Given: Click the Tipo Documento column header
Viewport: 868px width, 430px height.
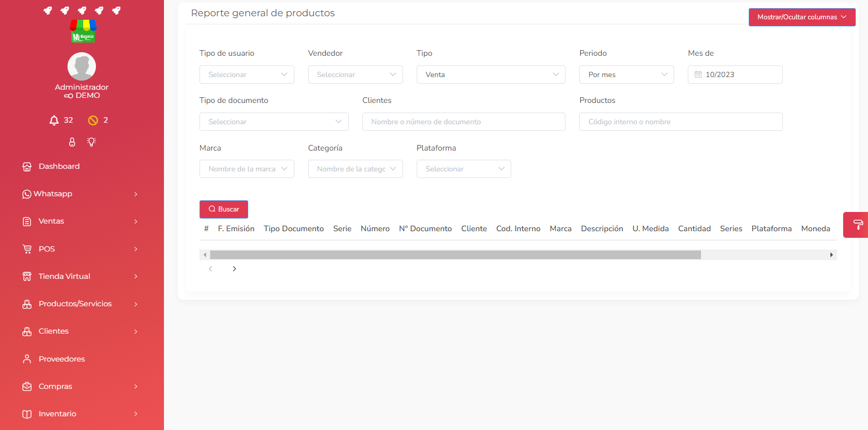Looking at the screenshot, I should point(294,229).
